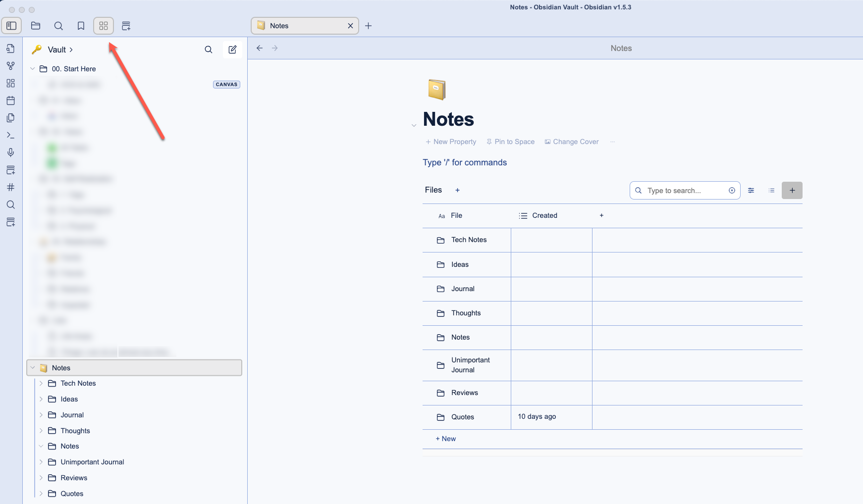Collapse the 00. Start Here folder
Screen dimensions: 863x504
33,69
